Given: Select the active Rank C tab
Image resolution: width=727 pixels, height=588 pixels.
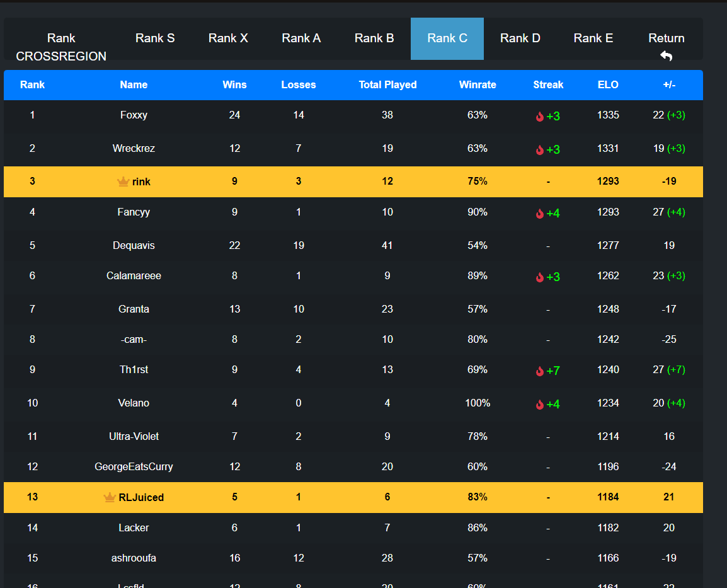Looking at the screenshot, I should [x=447, y=38].
